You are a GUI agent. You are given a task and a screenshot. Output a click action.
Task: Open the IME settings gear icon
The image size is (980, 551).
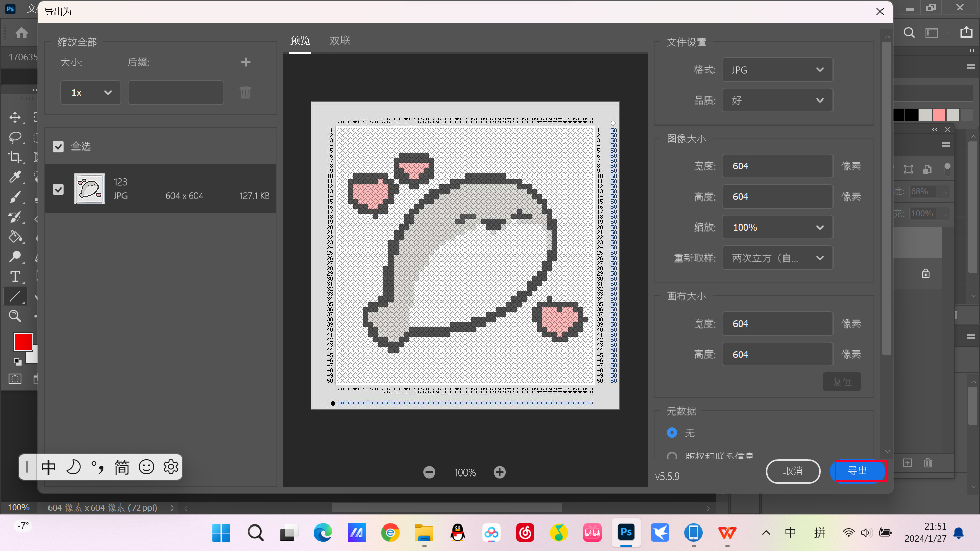(x=171, y=467)
